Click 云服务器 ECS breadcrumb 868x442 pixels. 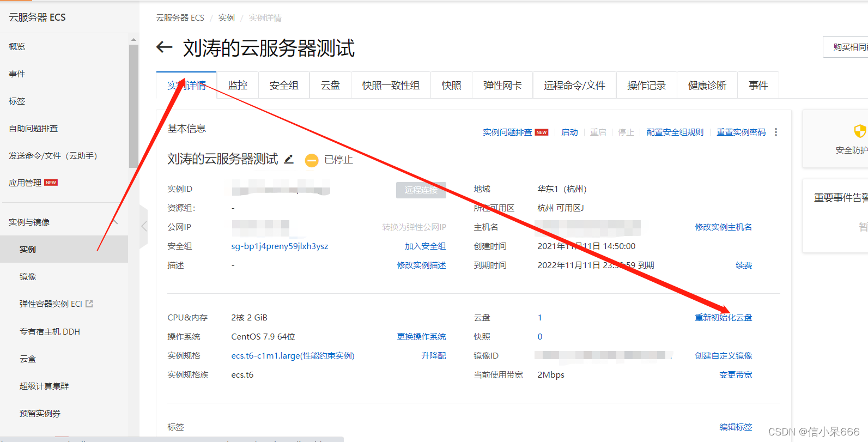pos(180,18)
